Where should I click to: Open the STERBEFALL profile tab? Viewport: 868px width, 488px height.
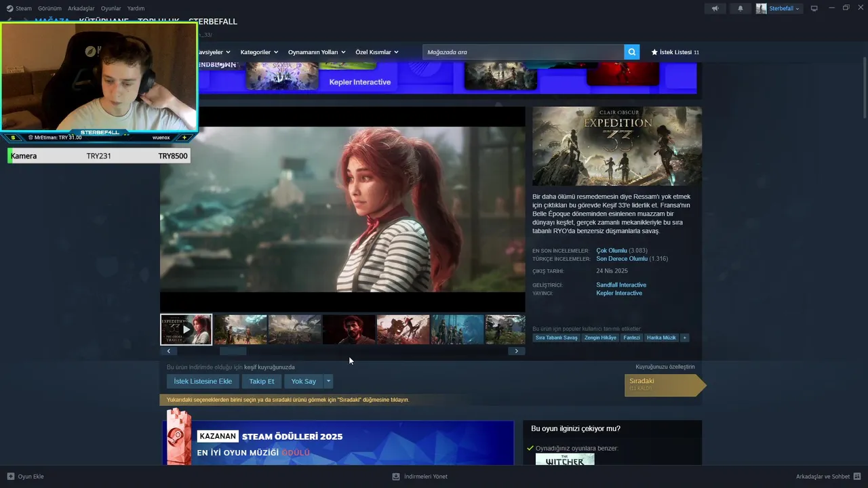(213, 22)
